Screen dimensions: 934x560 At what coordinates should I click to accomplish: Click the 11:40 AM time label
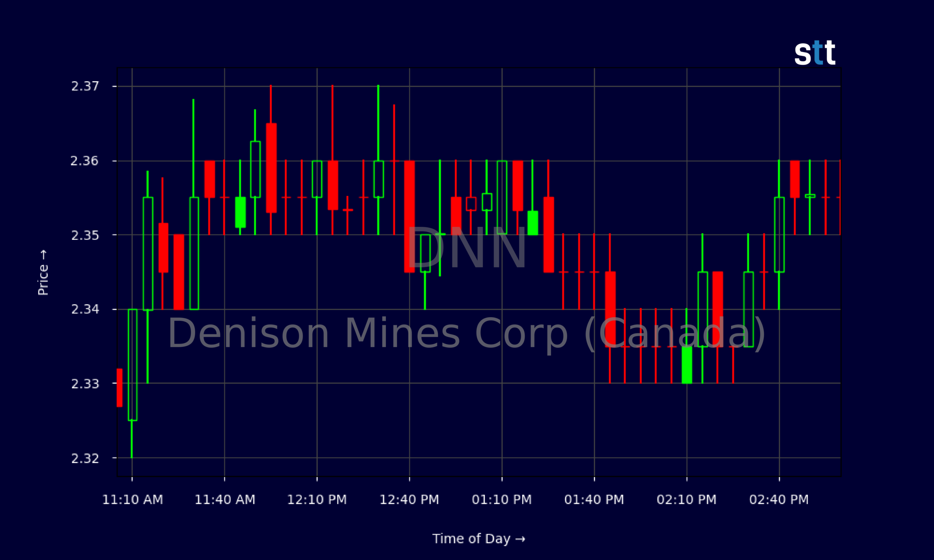[x=225, y=499]
